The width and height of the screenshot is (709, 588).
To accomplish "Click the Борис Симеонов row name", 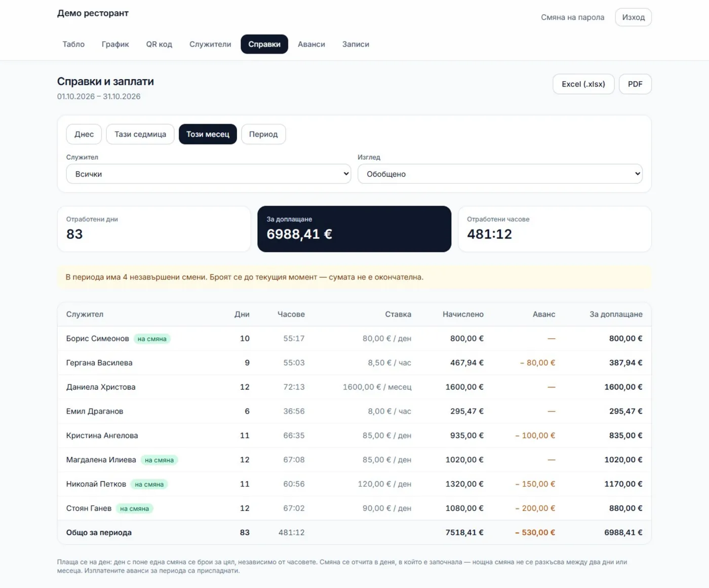I will pos(97,338).
